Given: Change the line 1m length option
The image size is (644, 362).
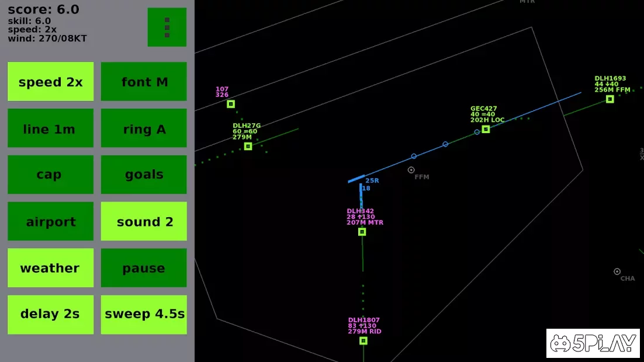Looking at the screenshot, I should [x=50, y=128].
